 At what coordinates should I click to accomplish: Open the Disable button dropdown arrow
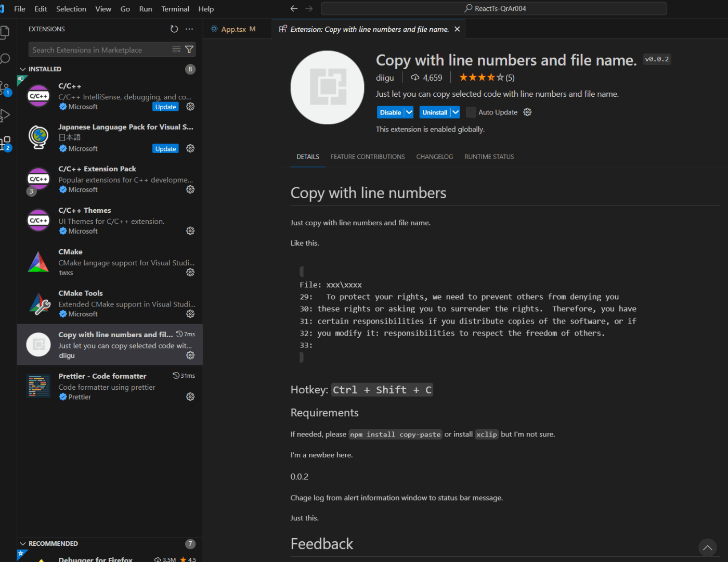[x=409, y=112]
